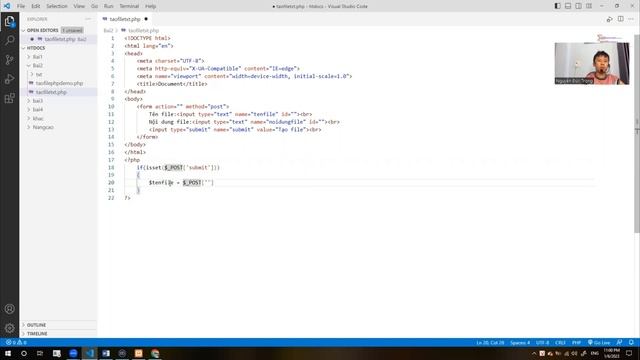Expand the khac folder
640x360 pixels.
coord(38,118)
